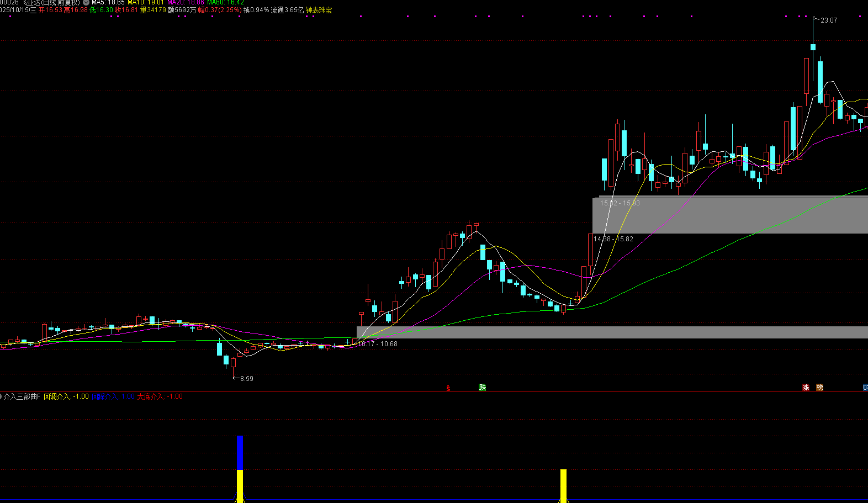
Task: Expand the chart title dropdown arrow
Action: (86, 3)
